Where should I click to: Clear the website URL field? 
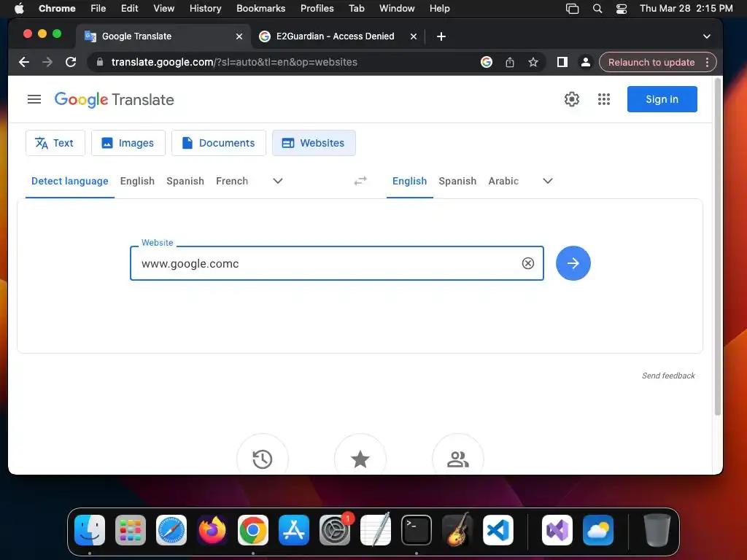click(528, 263)
